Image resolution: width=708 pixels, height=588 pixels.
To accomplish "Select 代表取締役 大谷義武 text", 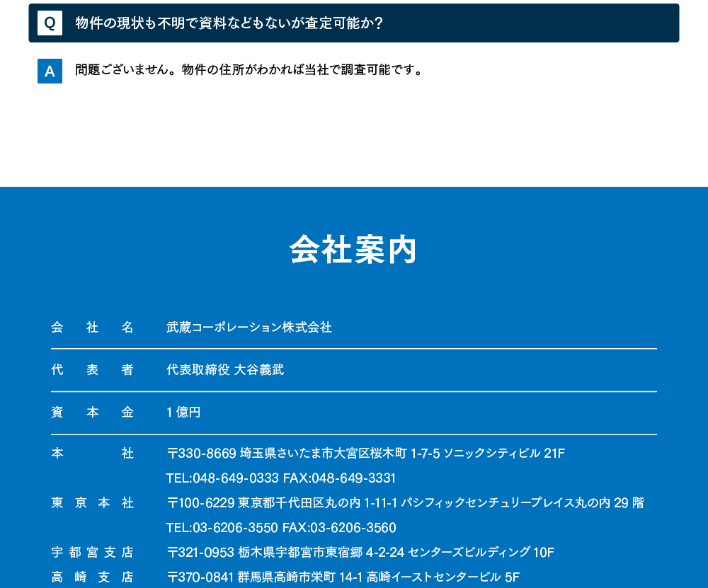I will point(225,369).
